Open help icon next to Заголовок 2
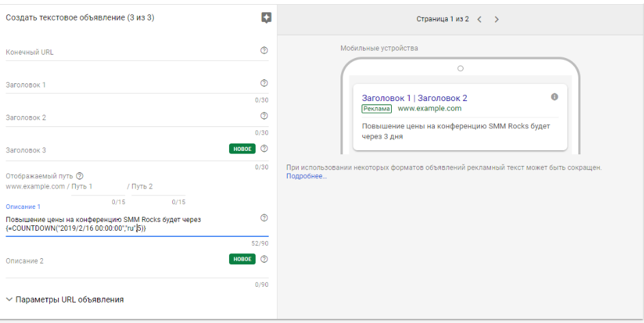This screenshot has height=323, width=644. pos(264,115)
